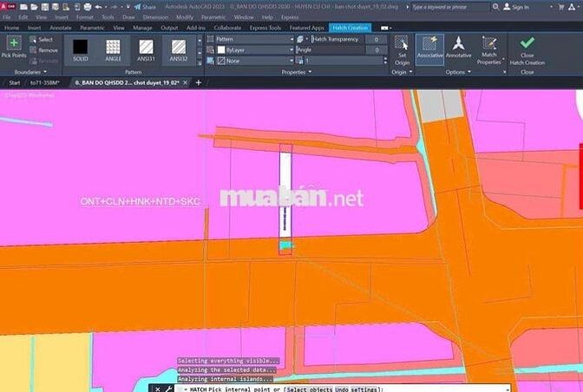This screenshot has width=583, height=392.
Task: Select the SOLID hatch pattern
Action: [x=81, y=50]
